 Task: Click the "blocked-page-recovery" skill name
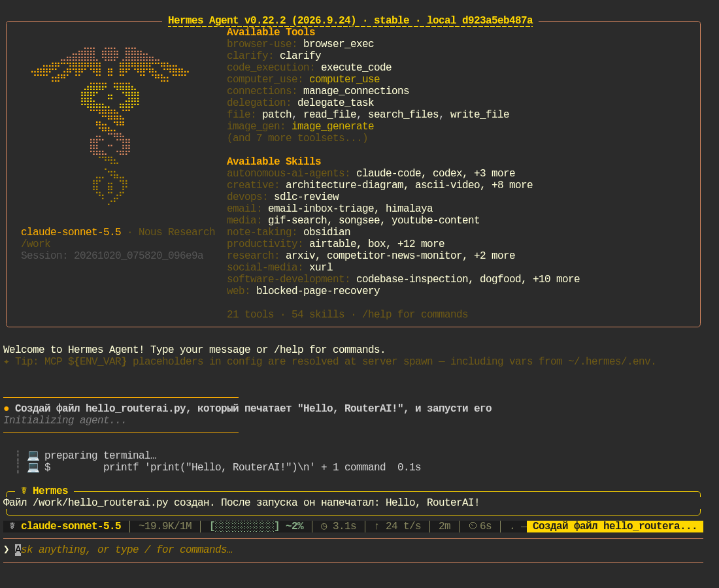(318, 291)
